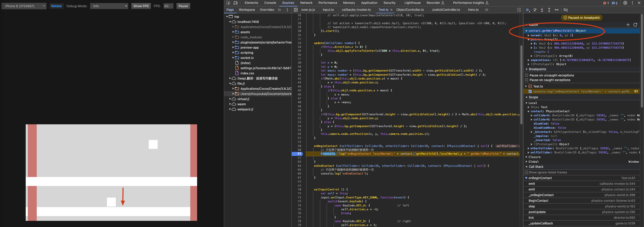Image resolution: width=644 pixels, height=227 pixels.
Task: Open DevTools settings gear
Action: 625,3
